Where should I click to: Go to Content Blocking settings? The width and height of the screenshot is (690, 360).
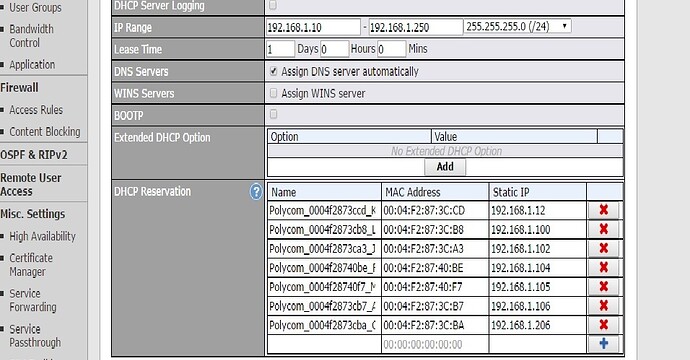45,132
